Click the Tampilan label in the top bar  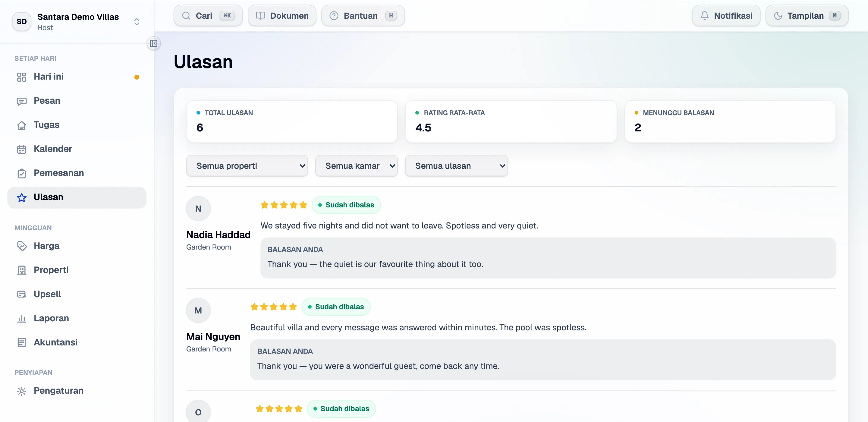click(x=805, y=16)
